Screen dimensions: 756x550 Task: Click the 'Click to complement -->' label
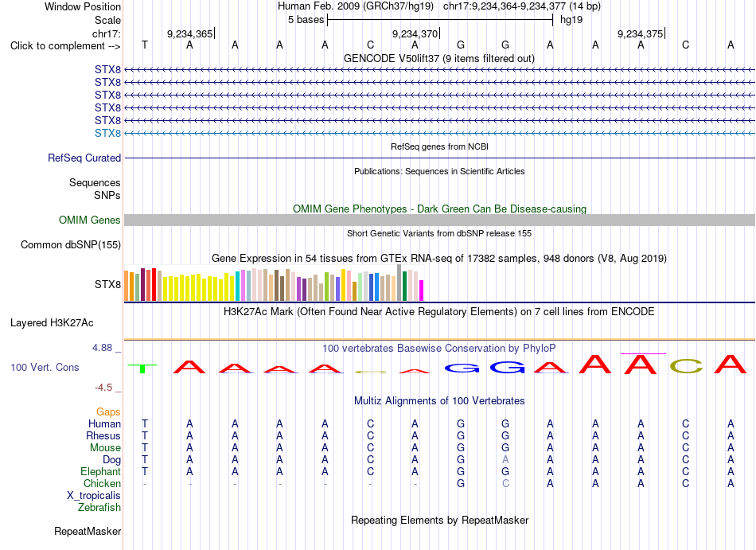tap(65, 46)
